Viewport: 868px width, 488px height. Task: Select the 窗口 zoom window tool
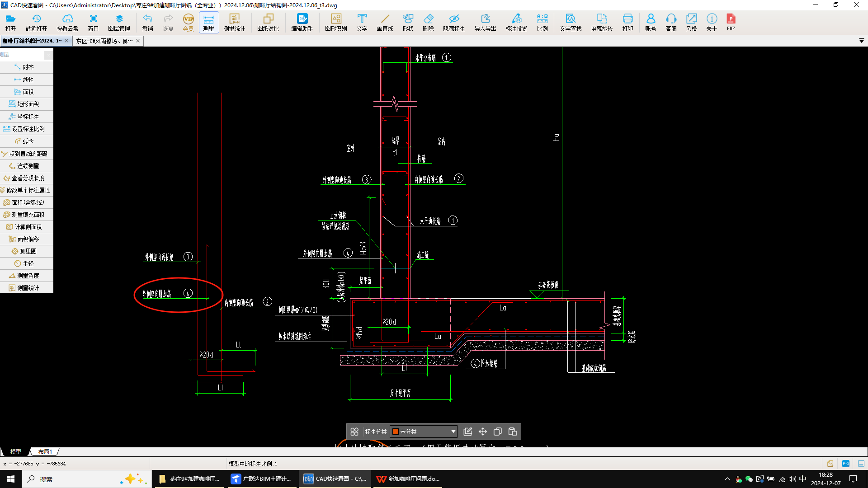pos(93,22)
